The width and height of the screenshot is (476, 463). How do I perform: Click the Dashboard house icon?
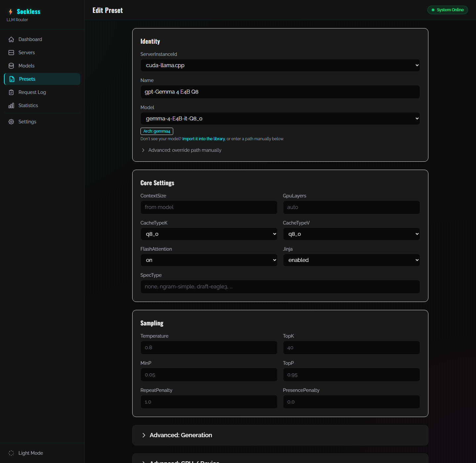tap(11, 39)
